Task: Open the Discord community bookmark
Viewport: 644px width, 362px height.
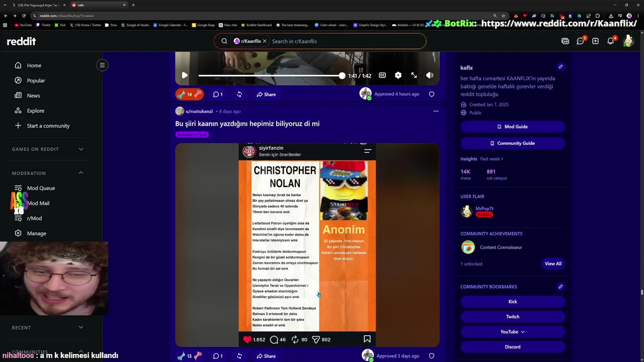Action: (513, 347)
